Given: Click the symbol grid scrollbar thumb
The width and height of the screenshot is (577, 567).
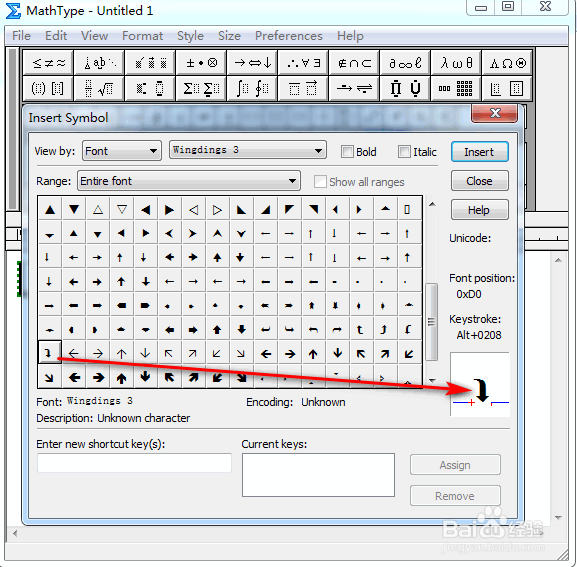Looking at the screenshot, I should 431,322.
